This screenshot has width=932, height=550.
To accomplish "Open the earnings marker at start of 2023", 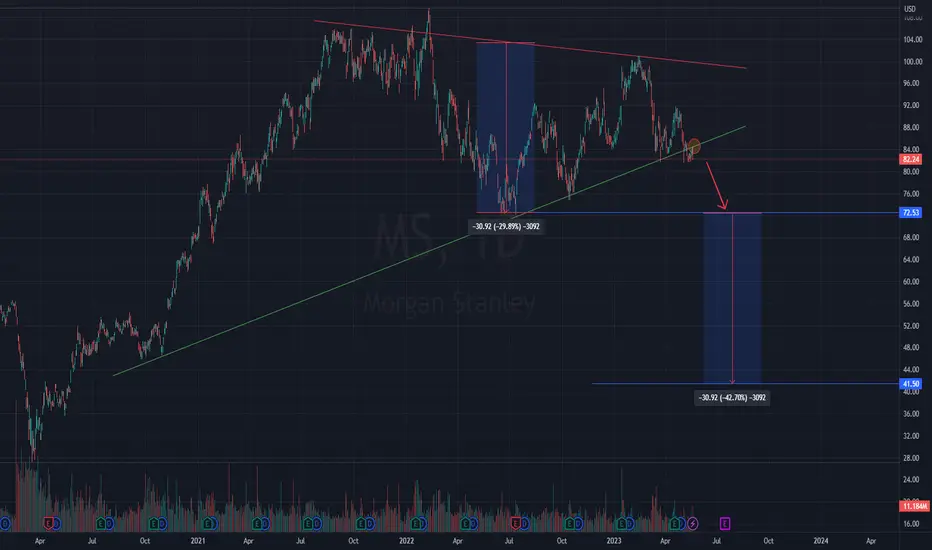I will 622,523.
